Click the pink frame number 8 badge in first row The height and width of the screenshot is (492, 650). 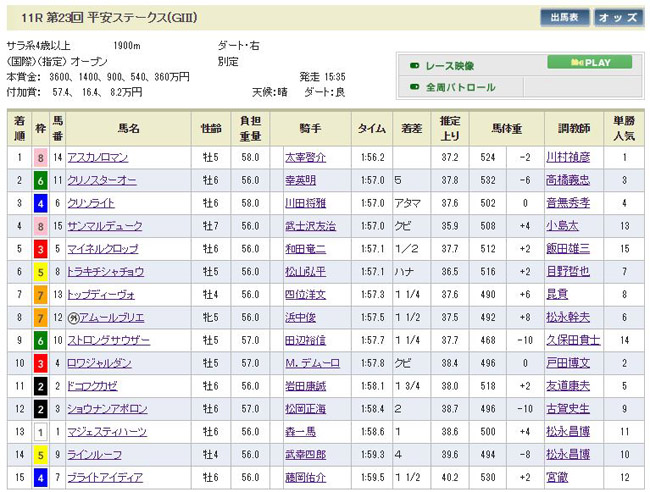click(40, 157)
